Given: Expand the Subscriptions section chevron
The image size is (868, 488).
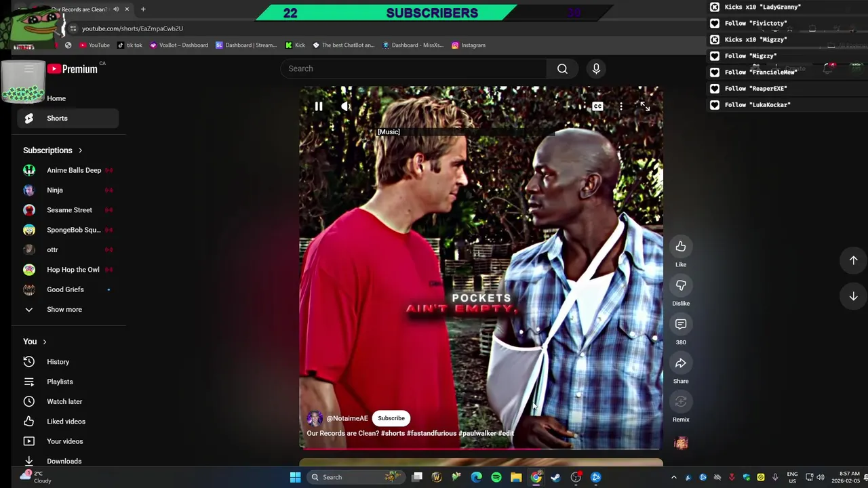Looking at the screenshot, I should [80, 150].
